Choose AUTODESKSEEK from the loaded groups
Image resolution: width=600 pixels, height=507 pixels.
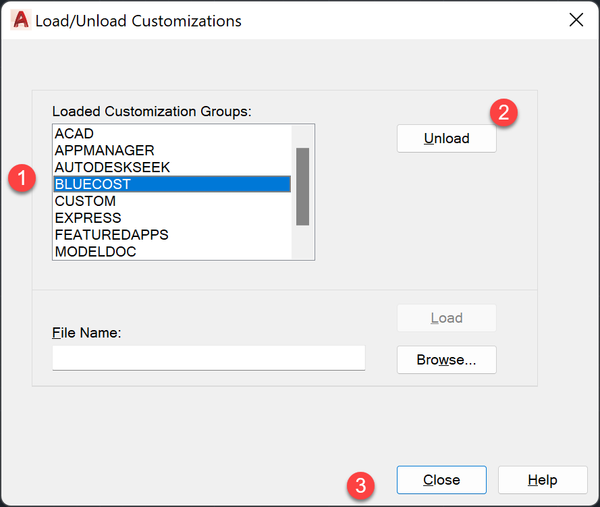point(112,167)
